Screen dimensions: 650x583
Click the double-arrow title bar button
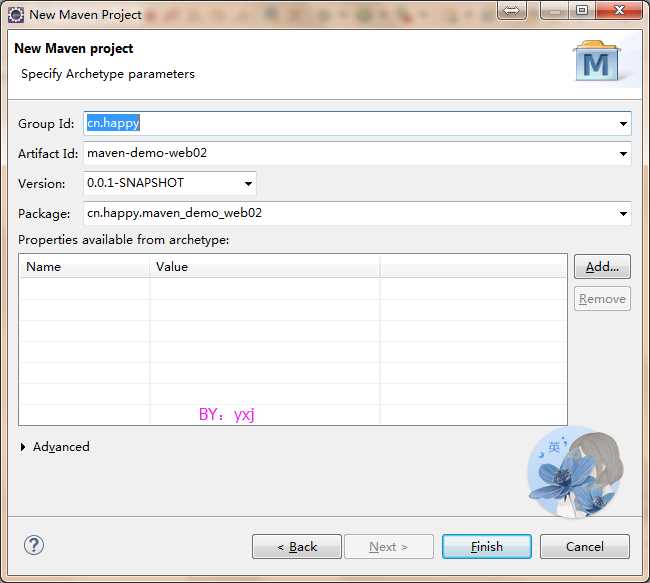[512, 10]
